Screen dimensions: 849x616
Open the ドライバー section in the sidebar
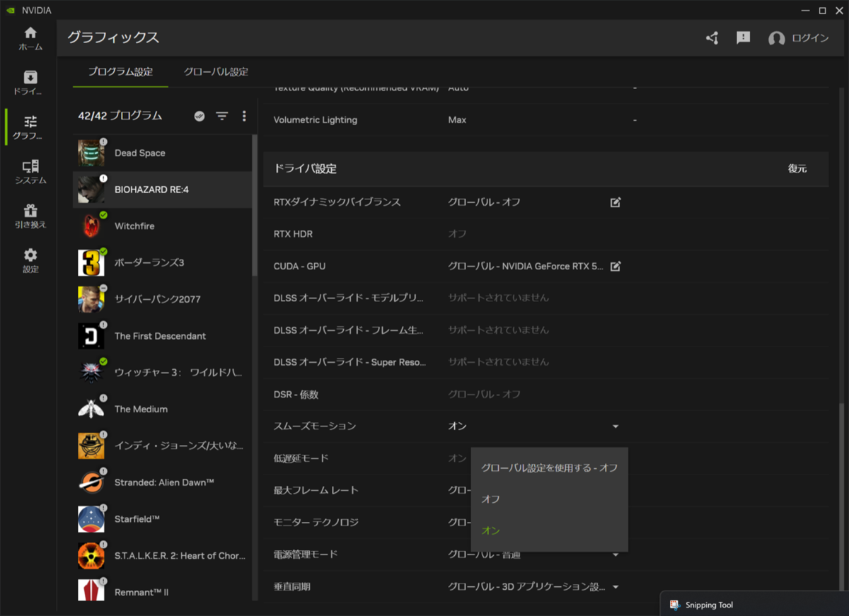click(30, 83)
